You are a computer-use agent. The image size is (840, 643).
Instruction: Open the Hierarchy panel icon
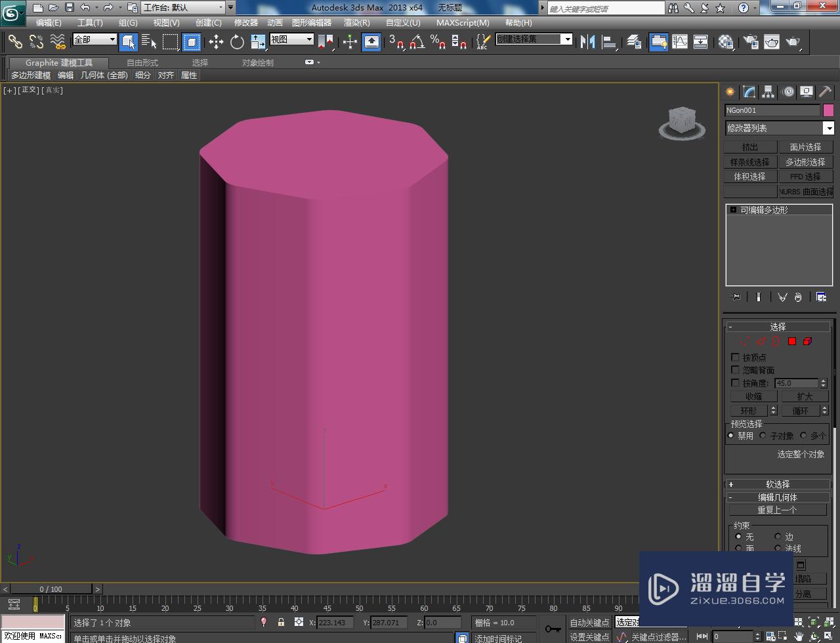click(768, 92)
